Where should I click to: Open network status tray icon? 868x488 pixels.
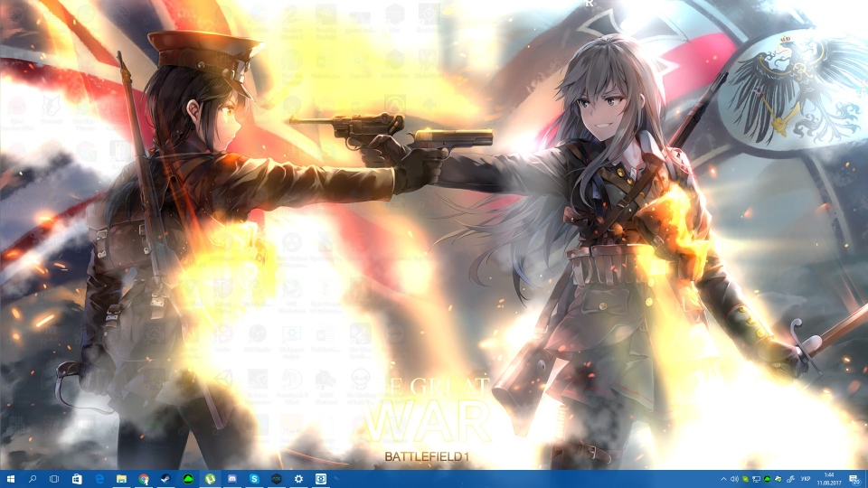tap(756, 479)
